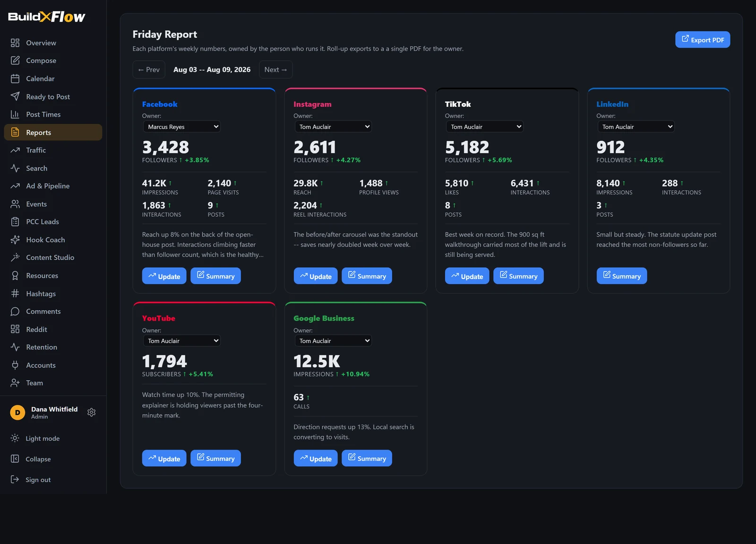Click Update on Google Business card
756x544 pixels.
point(316,458)
